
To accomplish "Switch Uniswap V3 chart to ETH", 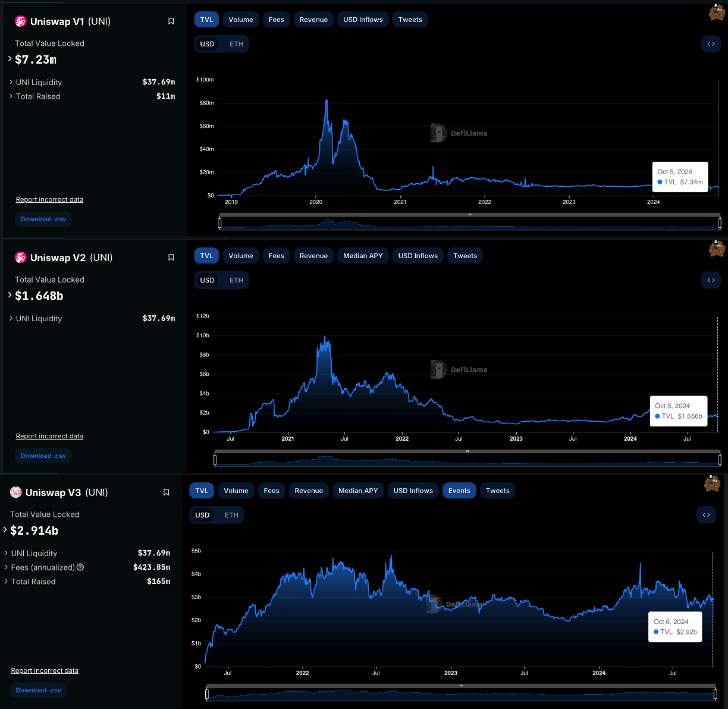I will point(231,515).
